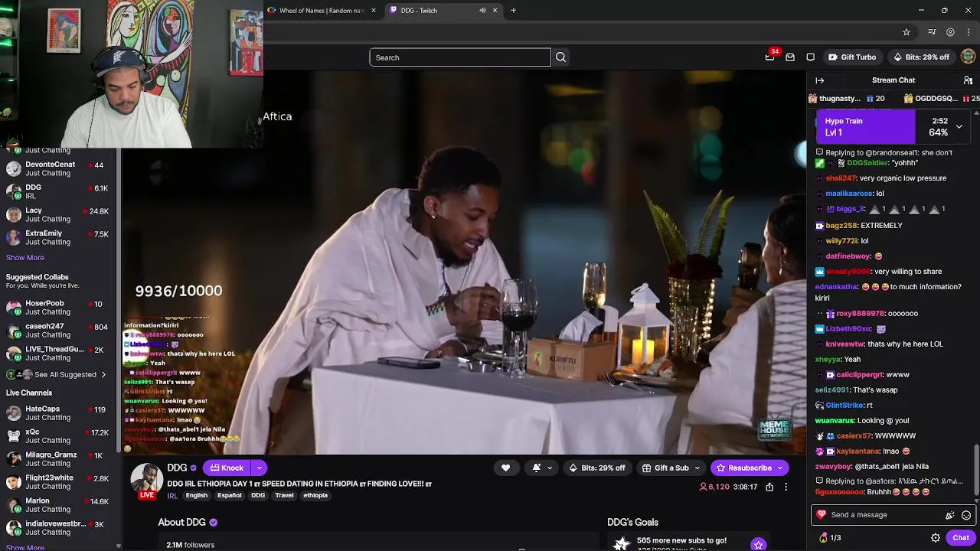980x551 pixels.
Task: Open the chat celebration effects icon
Action: tap(950, 515)
